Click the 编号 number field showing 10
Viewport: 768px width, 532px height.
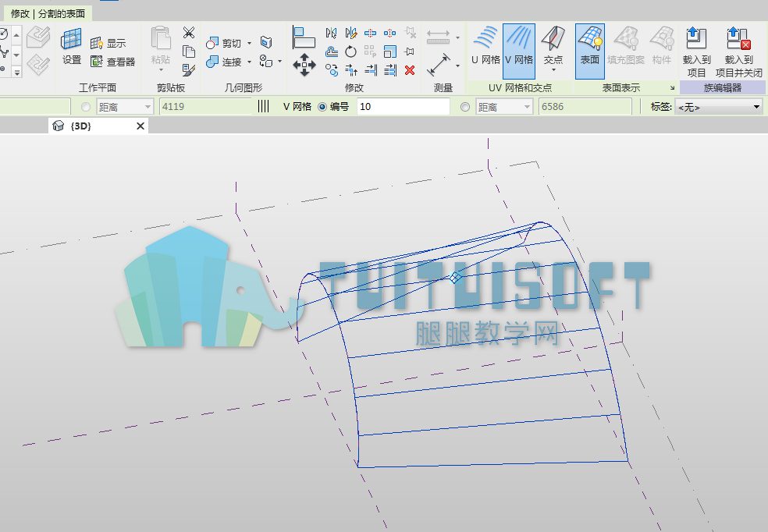pyautogui.click(x=404, y=107)
